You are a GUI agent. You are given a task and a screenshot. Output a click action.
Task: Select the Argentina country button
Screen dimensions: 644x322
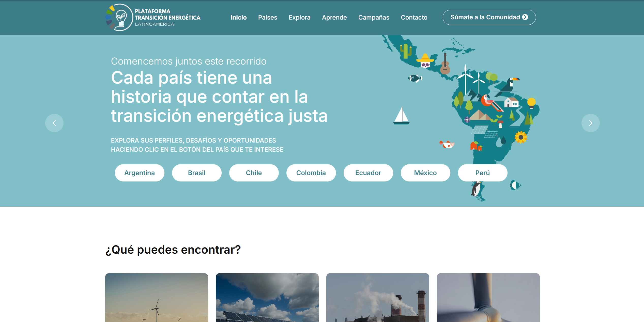pos(140,173)
